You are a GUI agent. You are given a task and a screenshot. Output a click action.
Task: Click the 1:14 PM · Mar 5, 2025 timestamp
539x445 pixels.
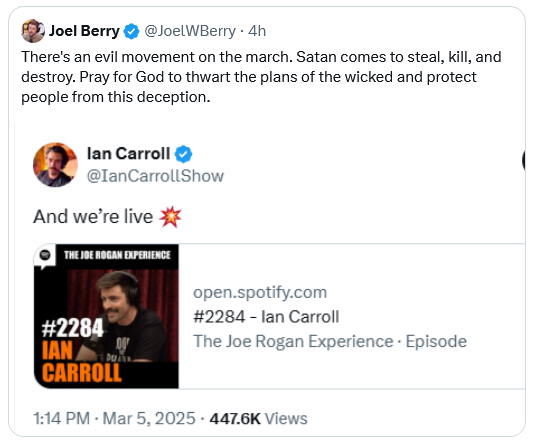pos(114,419)
